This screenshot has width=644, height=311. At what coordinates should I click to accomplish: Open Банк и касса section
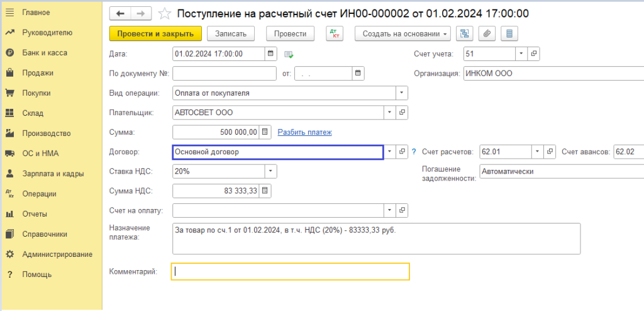[44, 53]
